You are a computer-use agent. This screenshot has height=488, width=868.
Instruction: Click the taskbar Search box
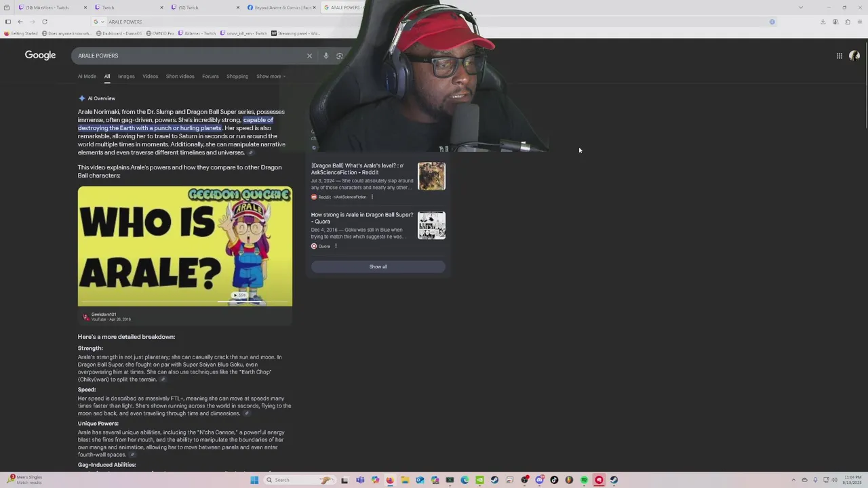[x=299, y=480]
